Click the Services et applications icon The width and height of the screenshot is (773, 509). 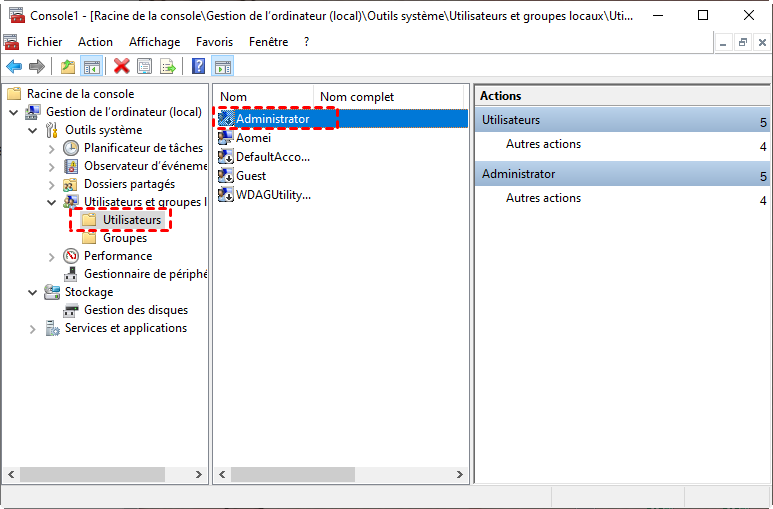(x=52, y=328)
